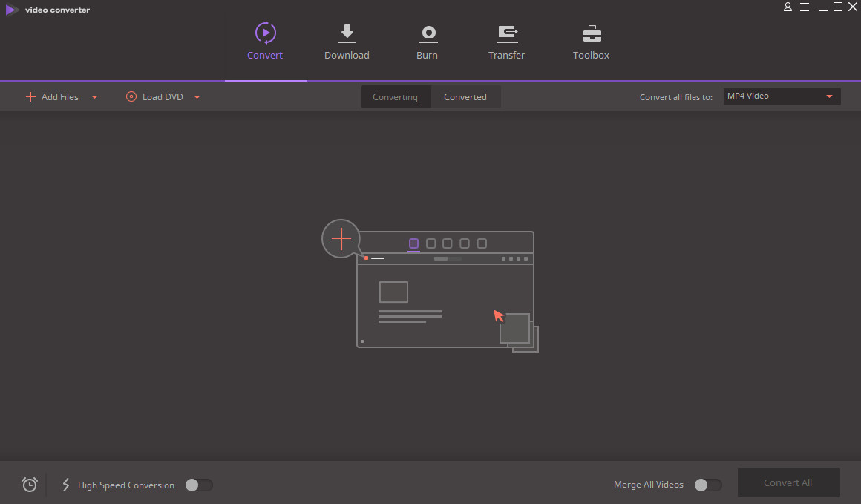Click the Load DVD button
Screen dimensions: 861x504
[x=154, y=97]
